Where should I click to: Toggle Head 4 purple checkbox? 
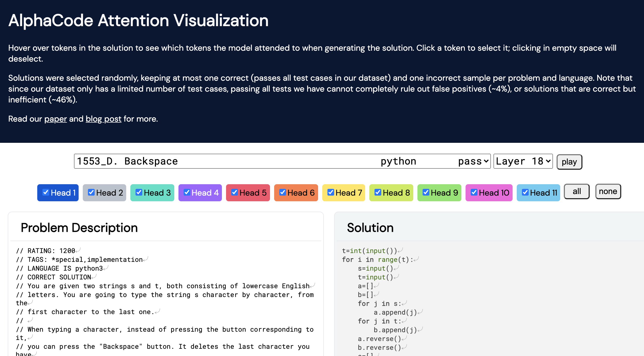tap(187, 192)
